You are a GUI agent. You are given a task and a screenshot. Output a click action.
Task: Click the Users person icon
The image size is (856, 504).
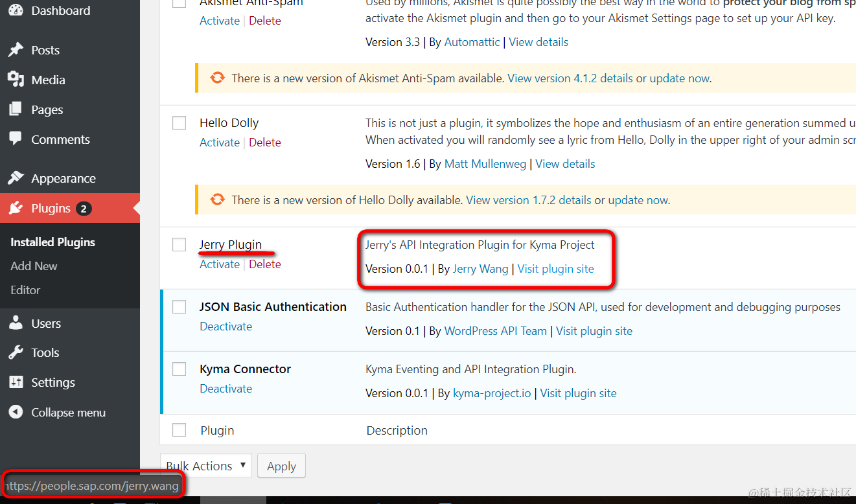pos(16,323)
